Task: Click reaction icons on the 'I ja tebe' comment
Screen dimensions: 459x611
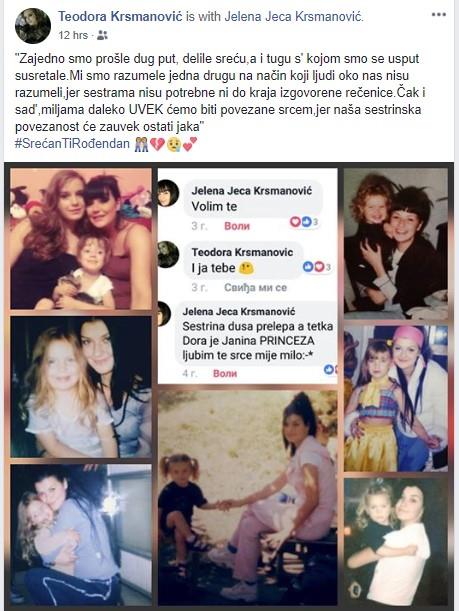Action: click(317, 267)
